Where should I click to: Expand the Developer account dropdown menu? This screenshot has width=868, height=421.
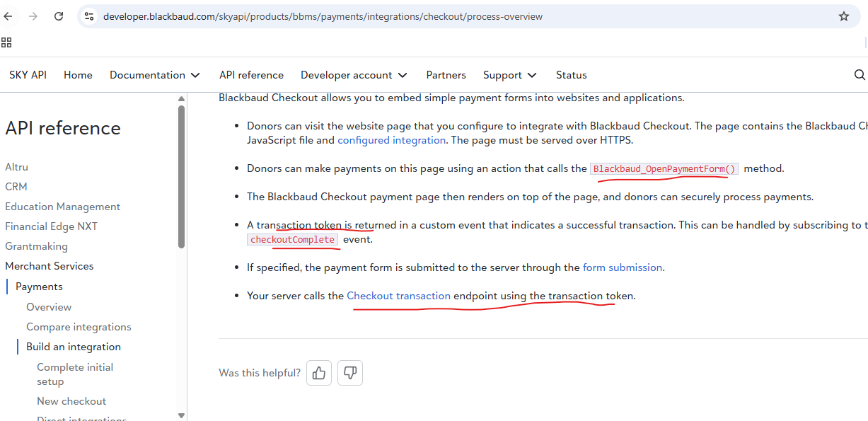click(x=354, y=75)
